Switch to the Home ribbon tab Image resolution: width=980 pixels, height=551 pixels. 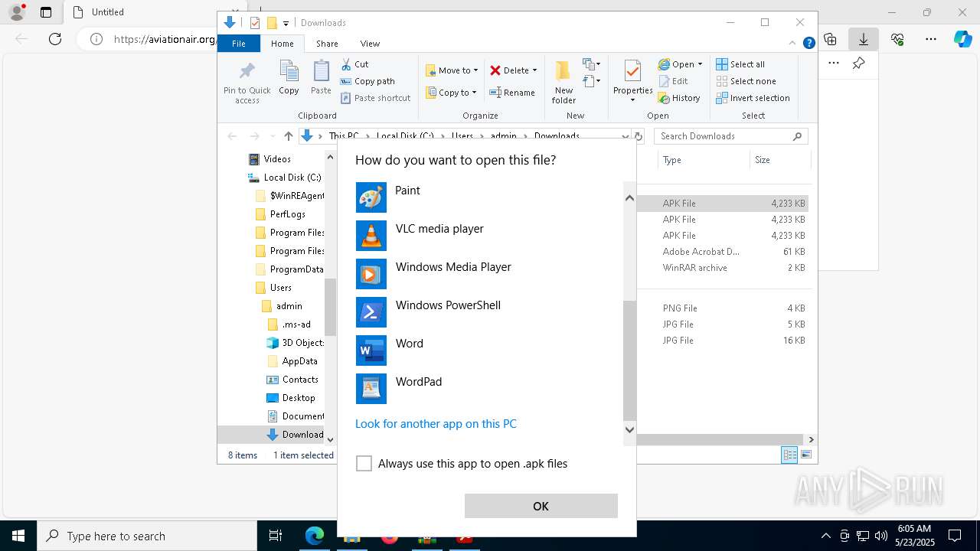(x=282, y=44)
